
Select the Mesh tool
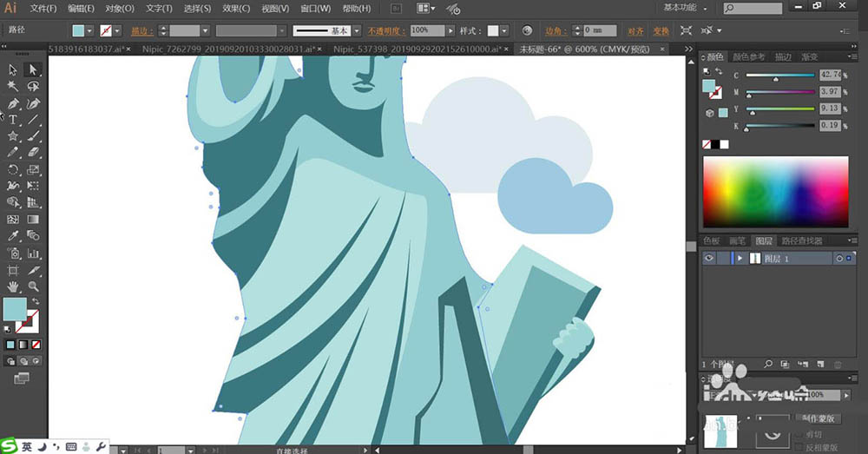13,220
